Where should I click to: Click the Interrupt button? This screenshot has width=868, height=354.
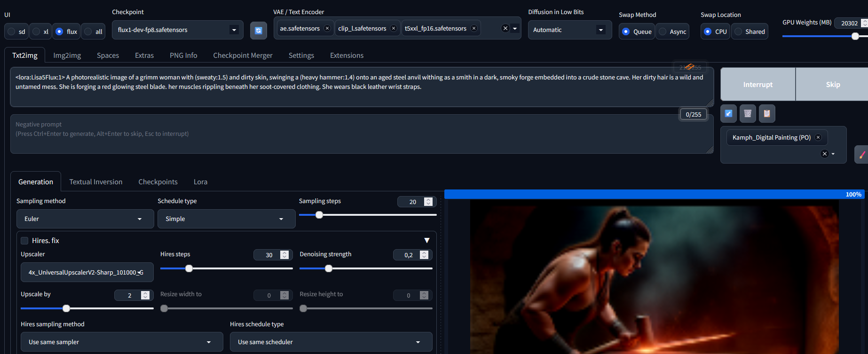[x=758, y=84]
